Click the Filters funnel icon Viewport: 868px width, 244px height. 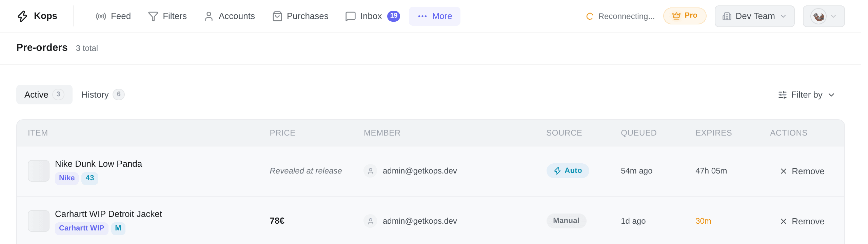[153, 16]
